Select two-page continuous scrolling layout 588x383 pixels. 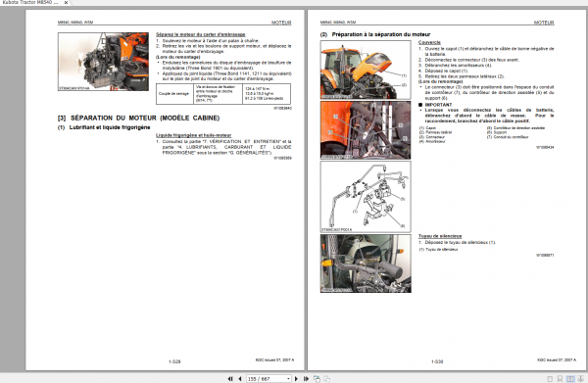580,379
